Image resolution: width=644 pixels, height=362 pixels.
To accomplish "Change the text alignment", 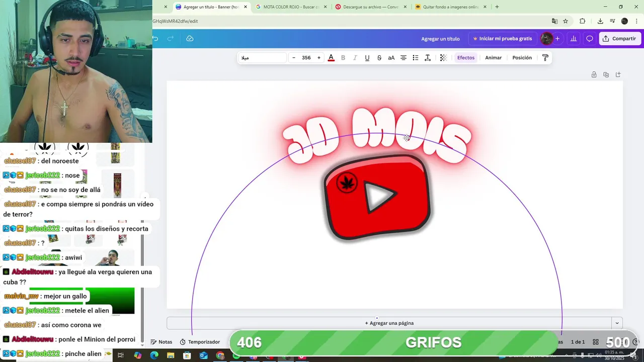I will point(404,58).
